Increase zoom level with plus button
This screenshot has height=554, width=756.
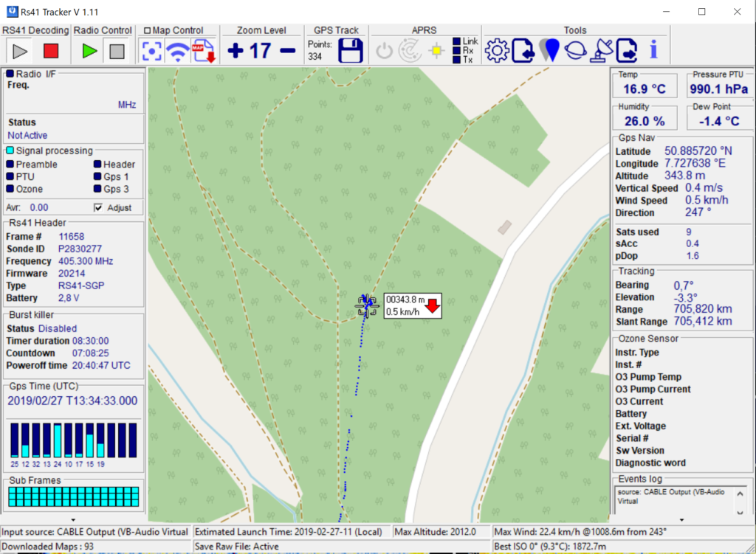[x=236, y=51]
